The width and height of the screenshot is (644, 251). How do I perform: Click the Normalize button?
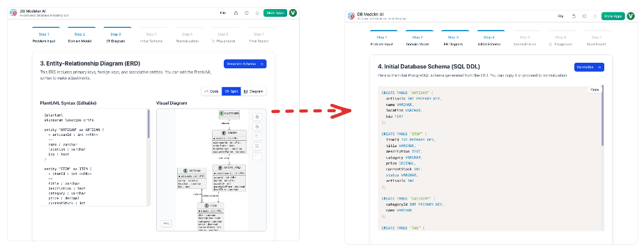tap(589, 67)
